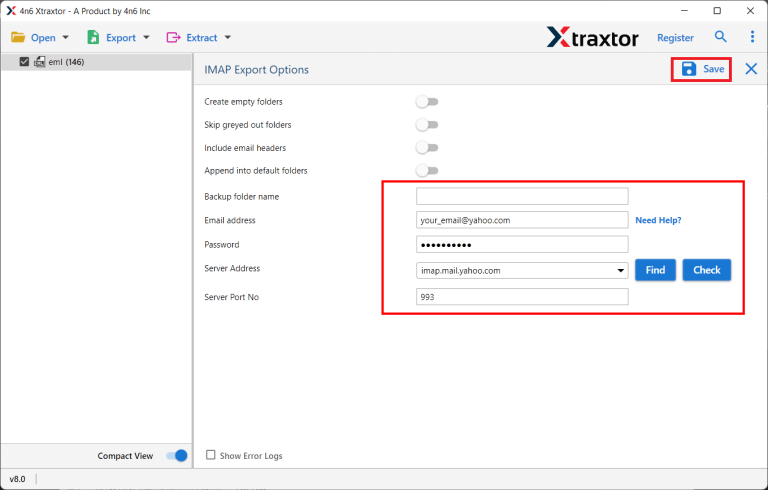768x490 pixels.
Task: Open the Need Help? link
Action: [x=658, y=220]
